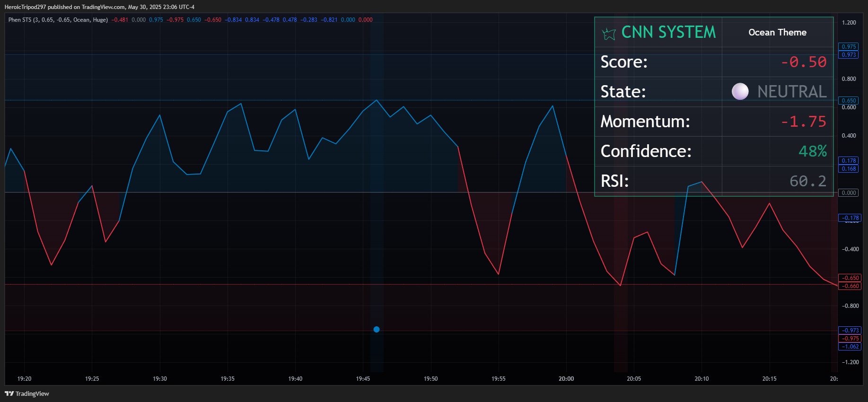
Task: Click the Score: label in table
Action: (624, 62)
